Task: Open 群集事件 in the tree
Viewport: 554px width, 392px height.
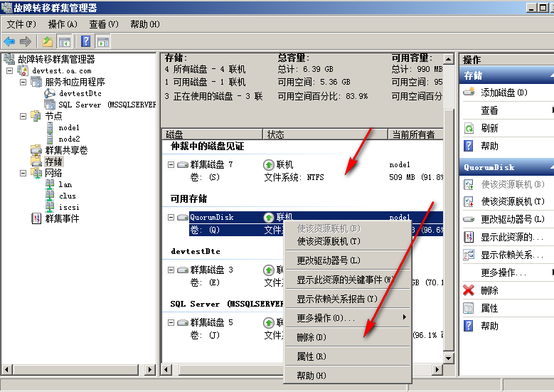Action: (x=62, y=218)
